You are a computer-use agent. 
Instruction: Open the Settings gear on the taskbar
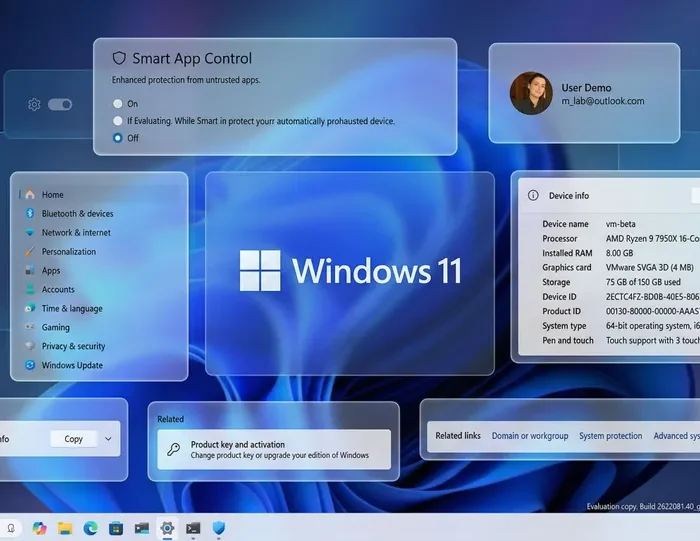point(167,529)
